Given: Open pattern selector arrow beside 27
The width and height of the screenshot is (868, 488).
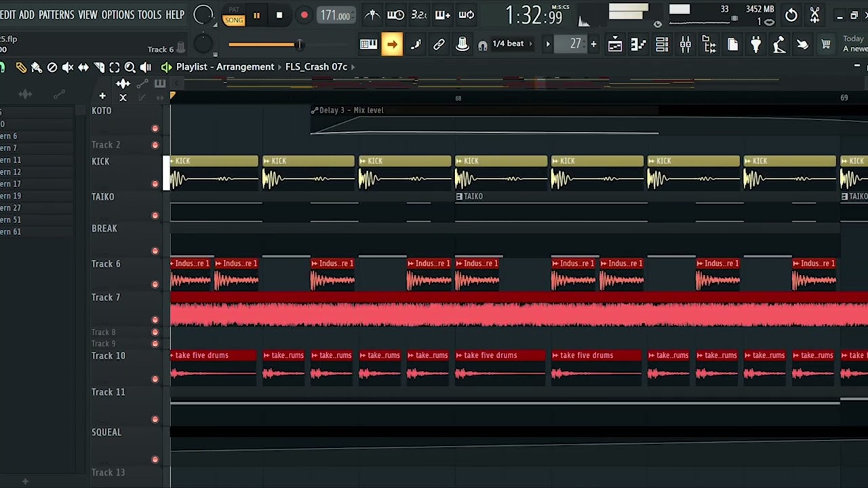Looking at the screenshot, I should click(x=548, y=44).
